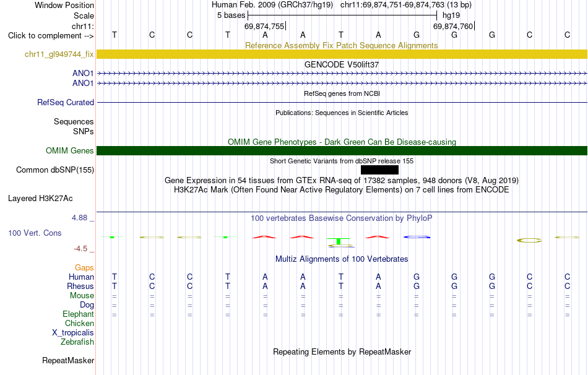Viewport: 588px width, 375px height.
Task: Click the Scale label
Action: coord(84,15)
